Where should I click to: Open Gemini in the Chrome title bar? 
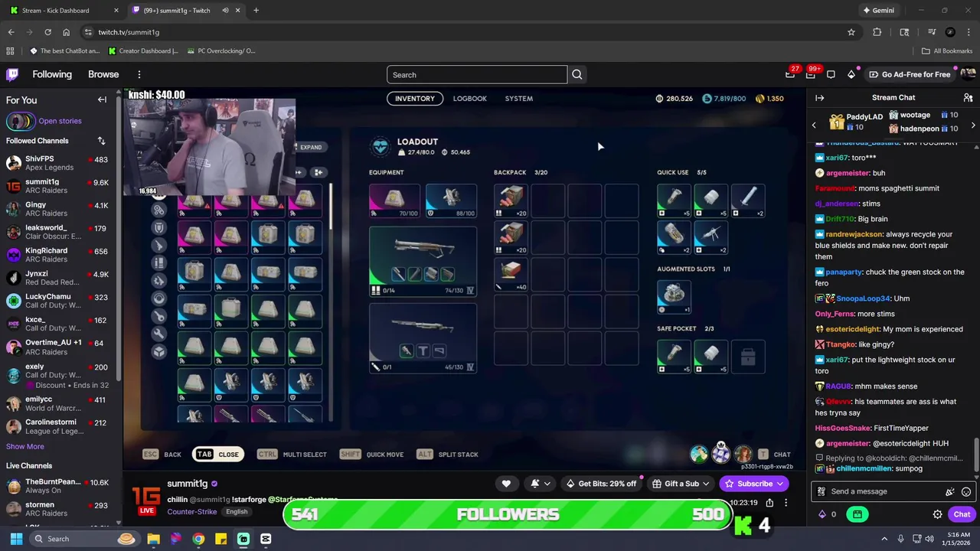(878, 11)
